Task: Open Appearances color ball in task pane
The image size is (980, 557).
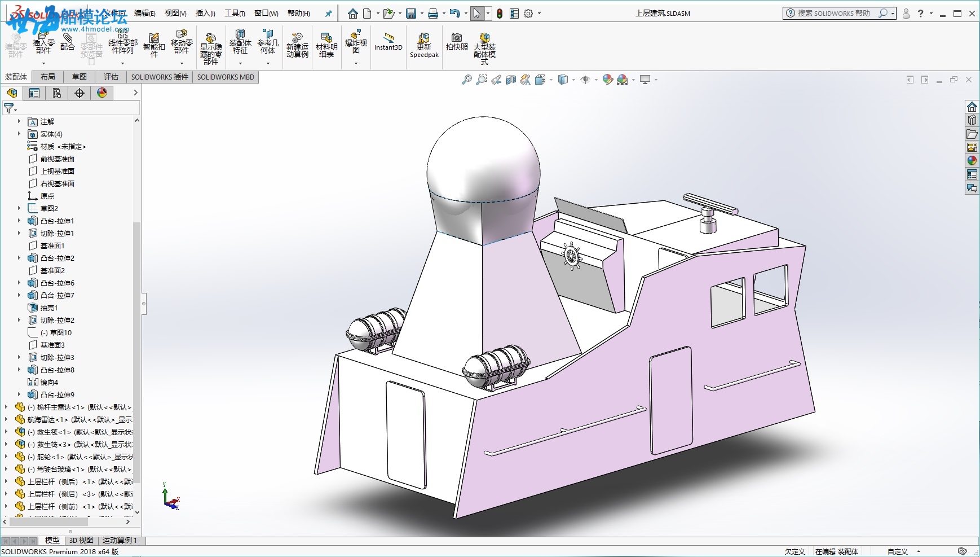Action: [972, 161]
